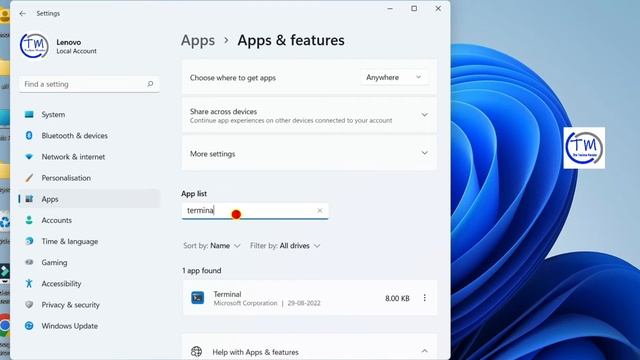Open the Lenovo account profile picture
Screen dimensions: 640x360
click(34, 46)
